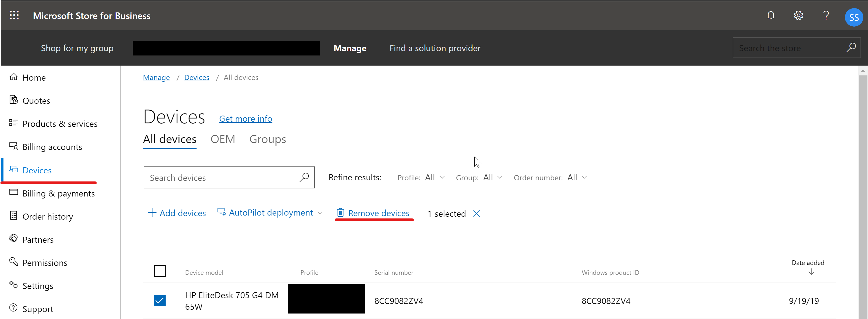Open the Get more info link
Viewport: 868px width, 319px height.
click(246, 118)
